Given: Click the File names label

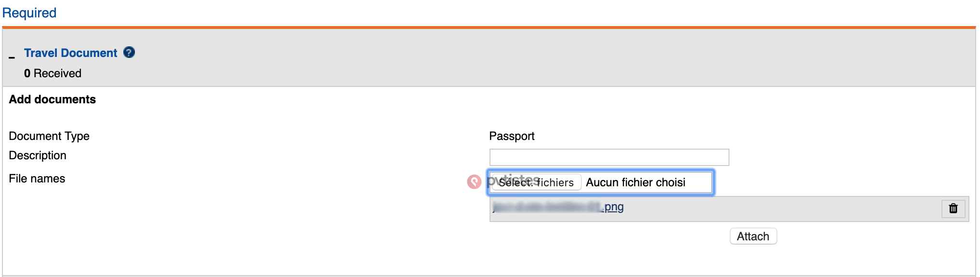Looking at the screenshot, I should tap(37, 179).
